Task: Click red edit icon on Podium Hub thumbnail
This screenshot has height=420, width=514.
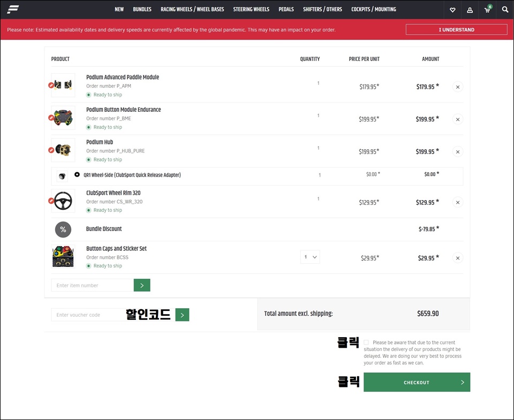Action: [x=51, y=150]
